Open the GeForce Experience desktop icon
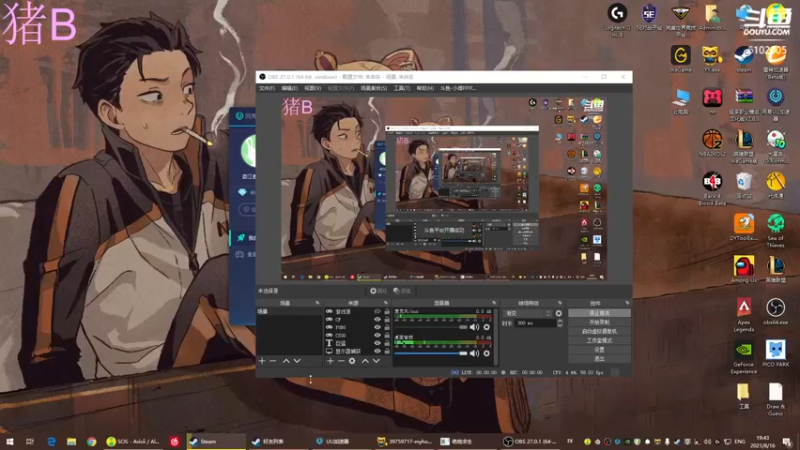Viewport: 800px width, 450px height. (x=743, y=357)
